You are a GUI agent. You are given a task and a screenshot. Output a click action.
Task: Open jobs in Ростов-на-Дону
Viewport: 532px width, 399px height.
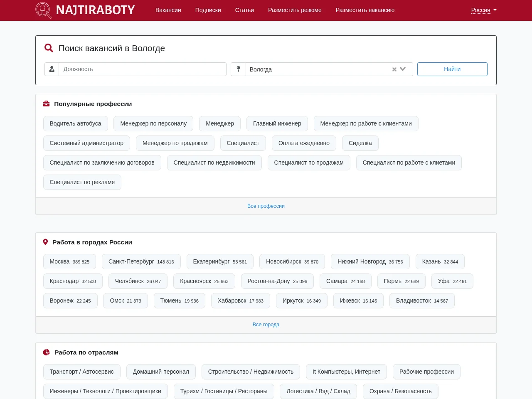277,281
